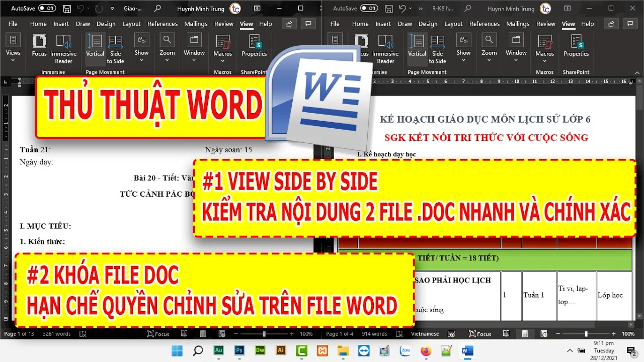This screenshot has width=644, height=362.
Task: Open Illustrator from the taskbar
Action: [281, 350]
